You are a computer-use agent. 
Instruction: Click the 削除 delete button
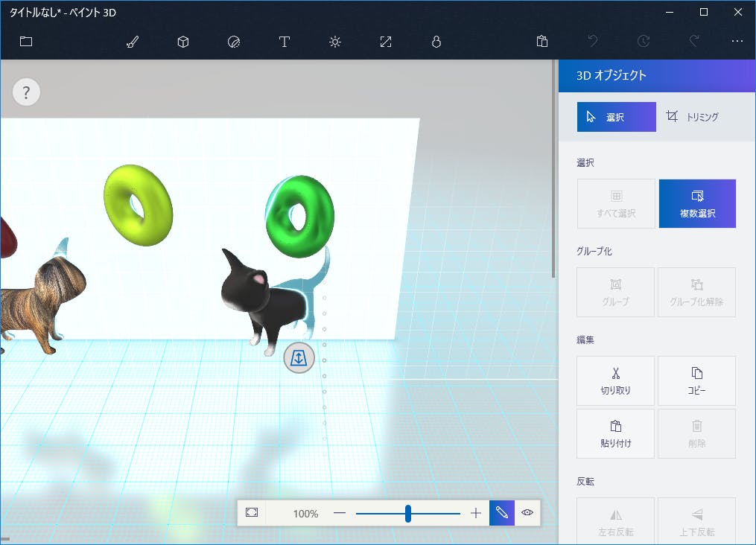pyautogui.click(x=696, y=433)
